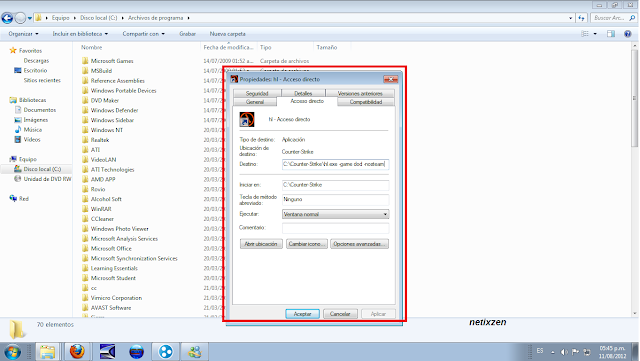The height and width of the screenshot is (361, 640).
Task: Click the Destino text field
Action: click(x=335, y=164)
